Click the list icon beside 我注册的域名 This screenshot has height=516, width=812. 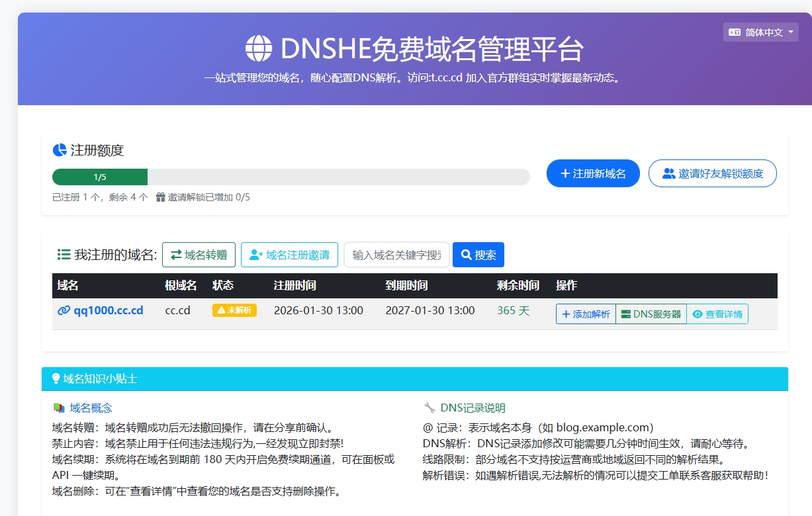[x=64, y=255]
